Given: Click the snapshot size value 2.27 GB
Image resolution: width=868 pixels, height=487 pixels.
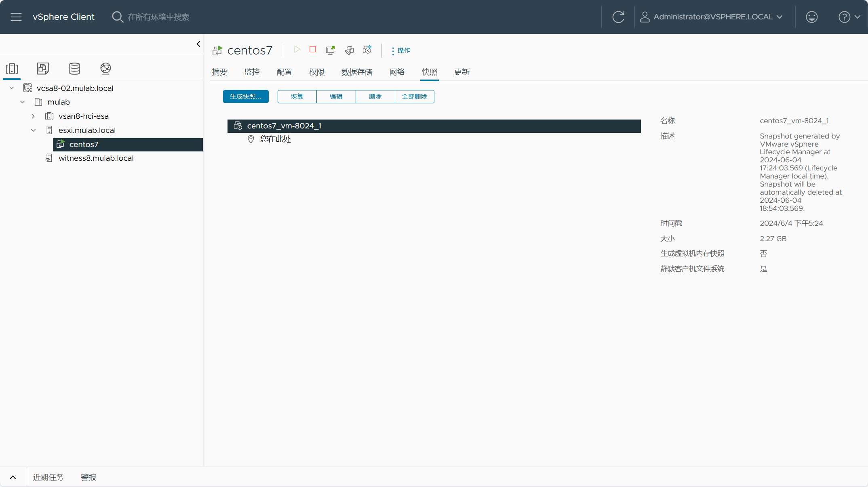Looking at the screenshot, I should (773, 239).
